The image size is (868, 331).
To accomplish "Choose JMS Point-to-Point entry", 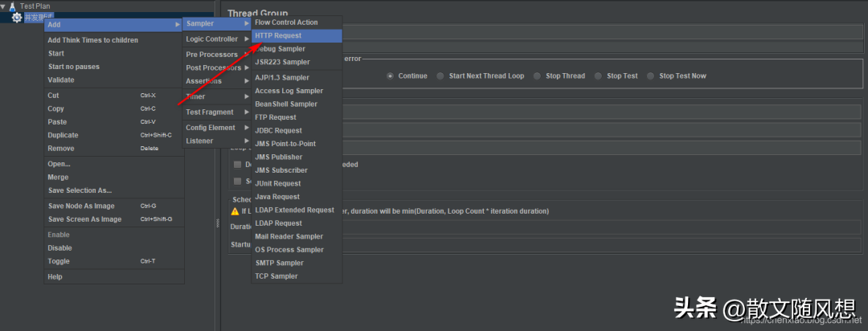I will coord(297,144).
